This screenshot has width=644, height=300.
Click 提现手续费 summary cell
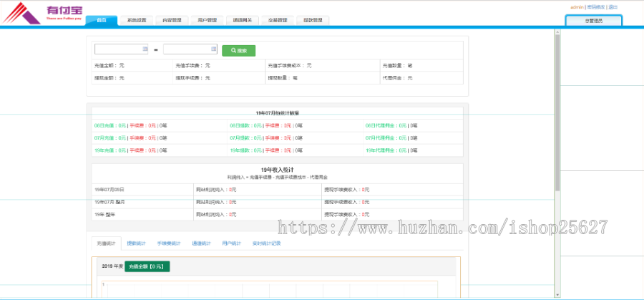click(x=219, y=77)
